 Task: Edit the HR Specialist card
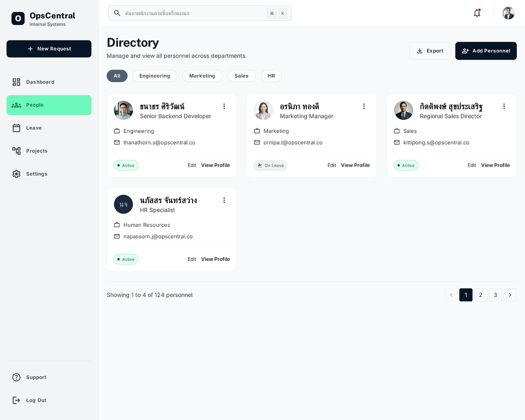tap(192, 259)
